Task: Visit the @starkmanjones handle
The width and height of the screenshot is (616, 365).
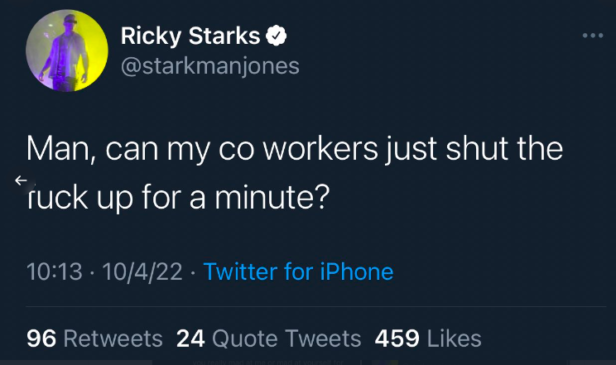Action: click(x=210, y=66)
